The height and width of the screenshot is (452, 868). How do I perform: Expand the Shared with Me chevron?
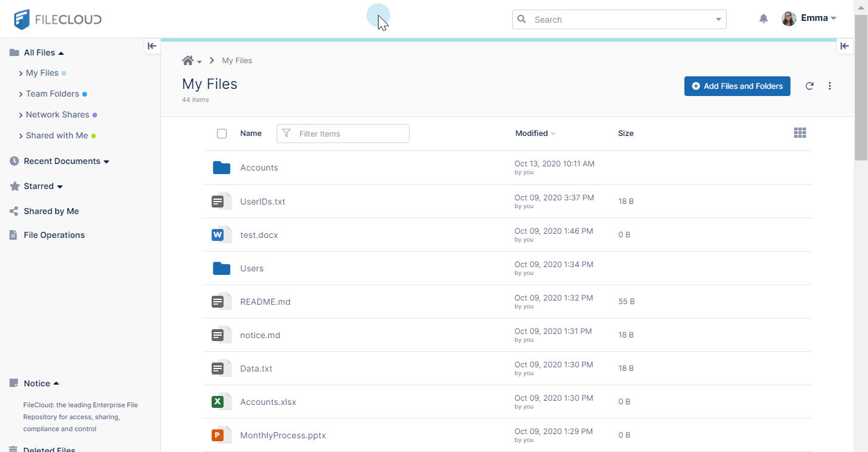click(21, 136)
